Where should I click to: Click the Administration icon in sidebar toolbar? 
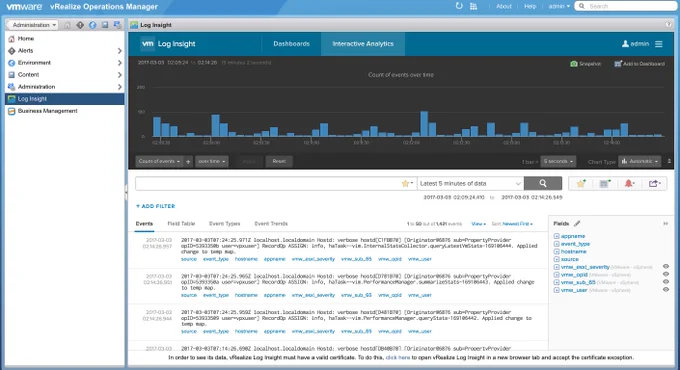point(117,25)
